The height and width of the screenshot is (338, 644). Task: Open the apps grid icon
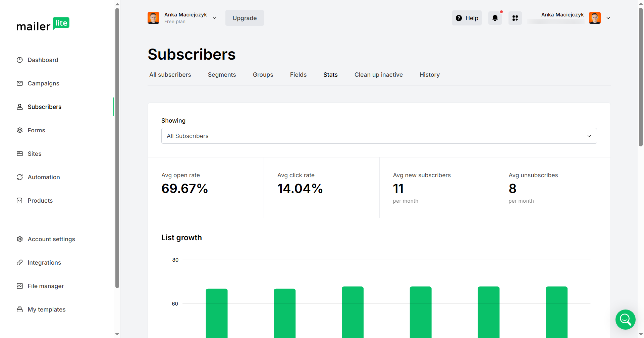(x=515, y=18)
